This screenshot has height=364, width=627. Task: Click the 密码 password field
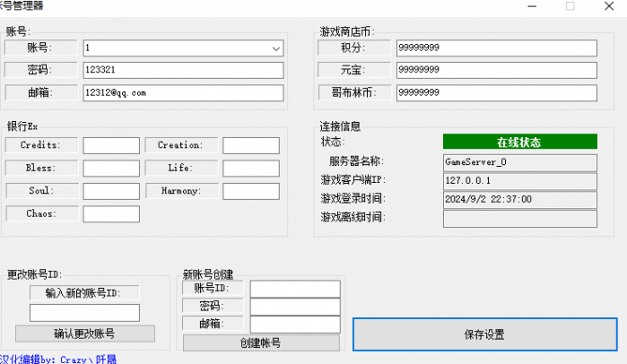(183, 70)
